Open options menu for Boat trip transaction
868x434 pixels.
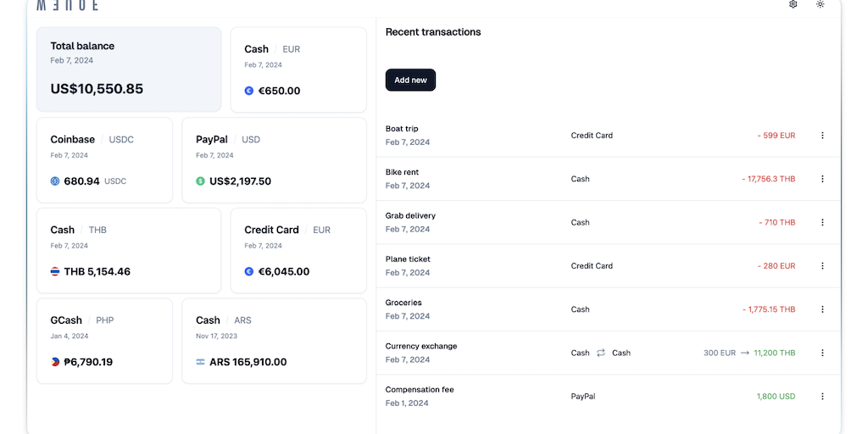[x=822, y=136]
